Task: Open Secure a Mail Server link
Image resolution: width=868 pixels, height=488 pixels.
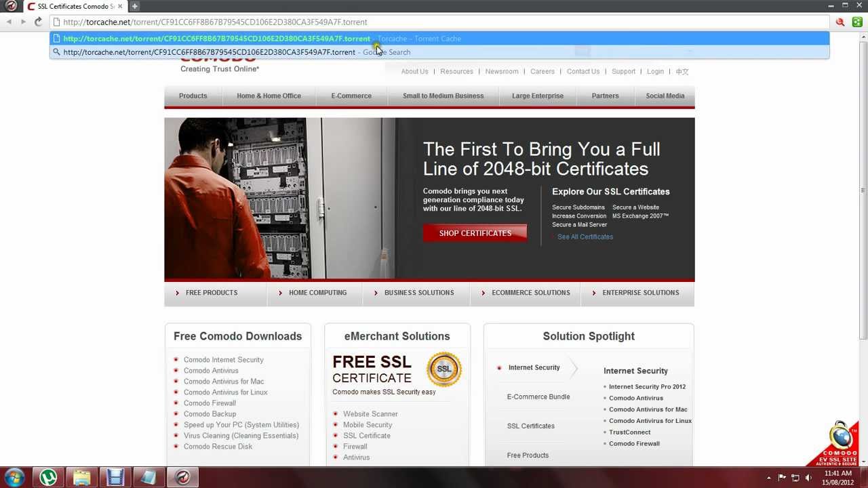Action: 579,225
